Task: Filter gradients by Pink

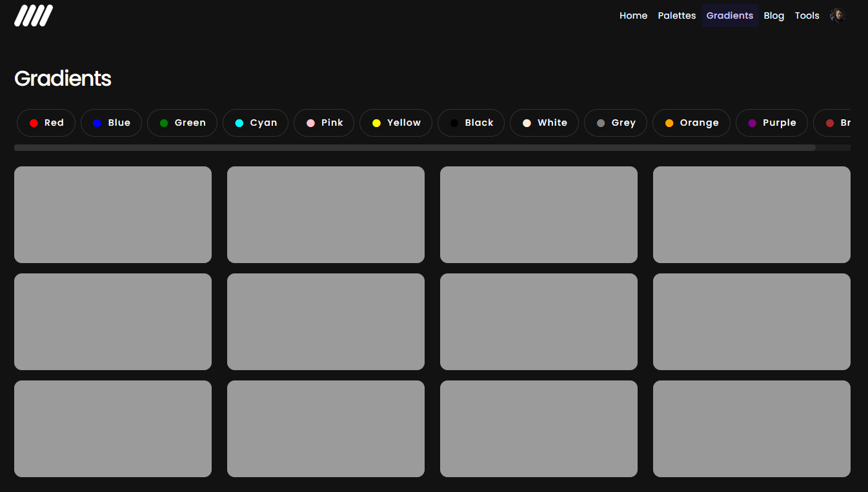Action: click(324, 123)
